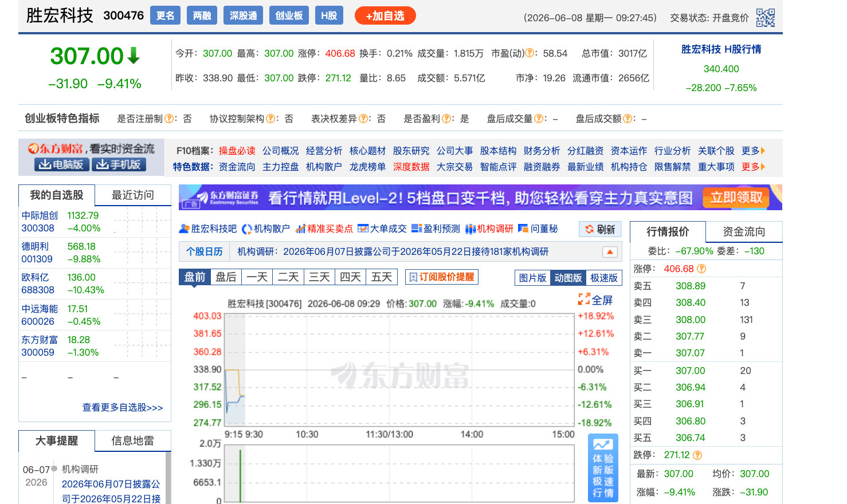Switch chart to 四天 view
Image resolution: width=847 pixels, height=504 pixels.
tap(350, 277)
